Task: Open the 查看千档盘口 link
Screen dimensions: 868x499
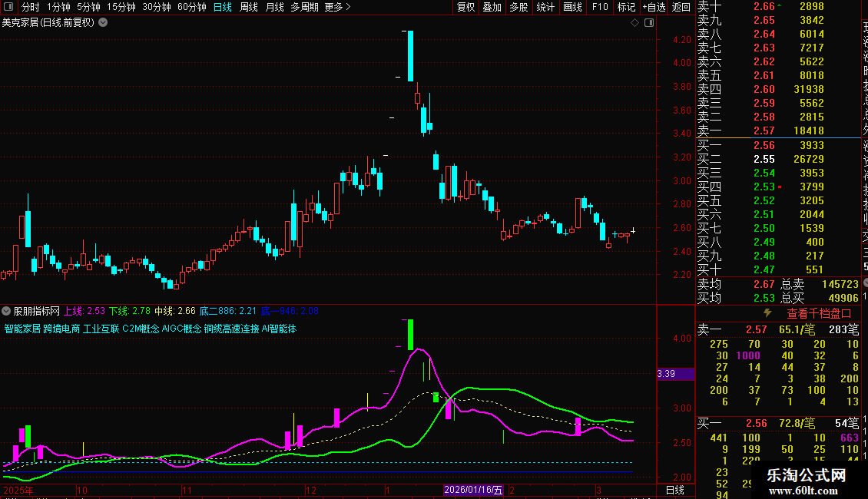Action: (819, 314)
